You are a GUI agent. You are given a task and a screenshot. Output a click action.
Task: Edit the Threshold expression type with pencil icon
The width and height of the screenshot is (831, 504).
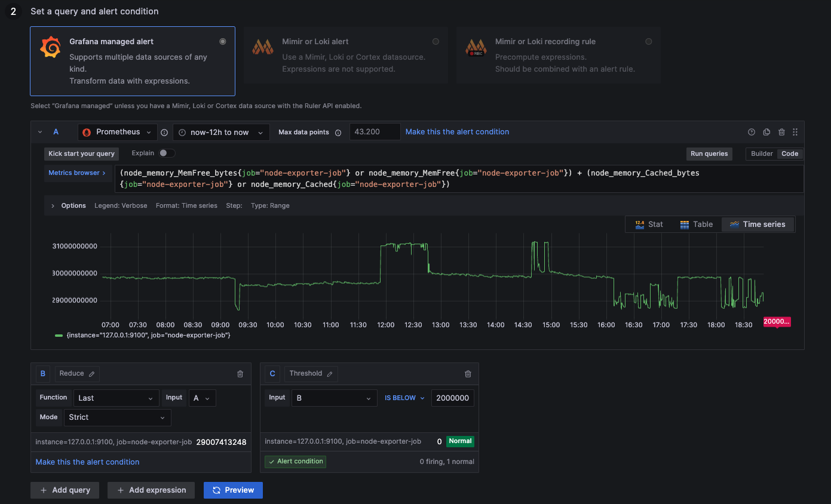coord(329,374)
